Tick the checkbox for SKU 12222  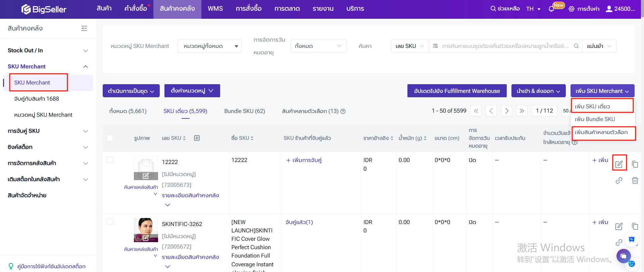[110, 160]
